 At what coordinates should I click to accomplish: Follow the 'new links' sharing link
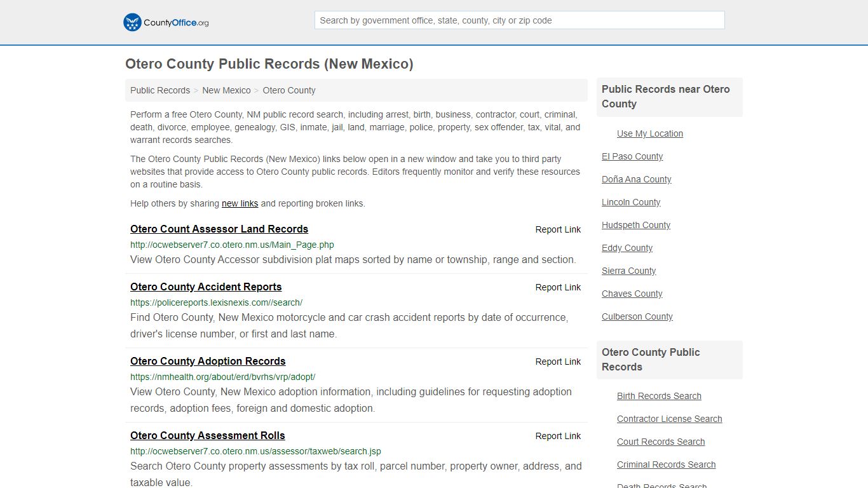pyautogui.click(x=240, y=204)
